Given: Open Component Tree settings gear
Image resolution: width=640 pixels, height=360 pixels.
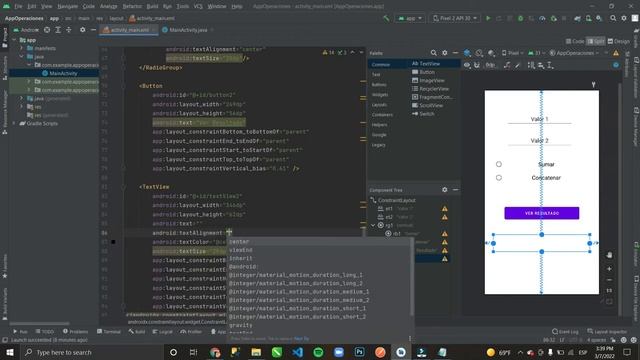Looking at the screenshot, I should click(x=444, y=190).
